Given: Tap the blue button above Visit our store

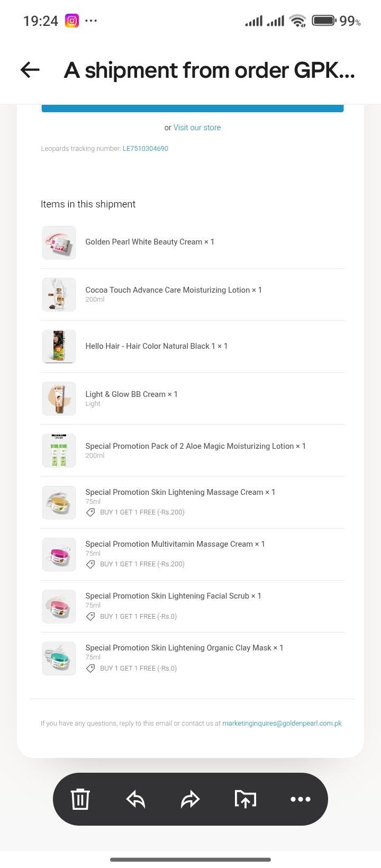Looking at the screenshot, I should tap(193, 108).
